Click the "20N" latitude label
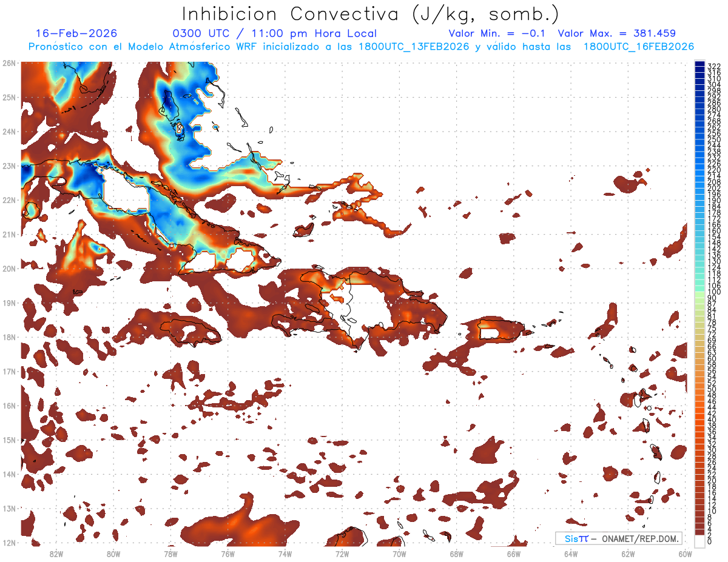The image size is (728, 562). tap(8, 269)
